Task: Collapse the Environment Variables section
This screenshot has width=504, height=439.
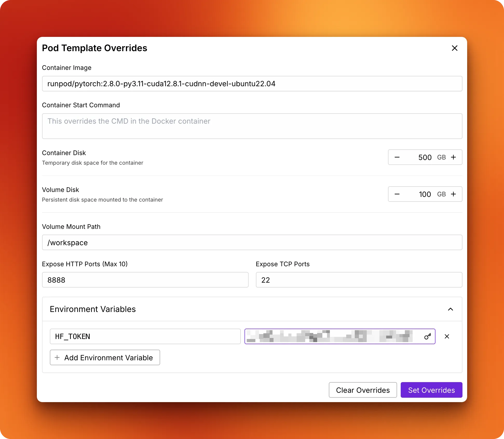Action: (451, 309)
